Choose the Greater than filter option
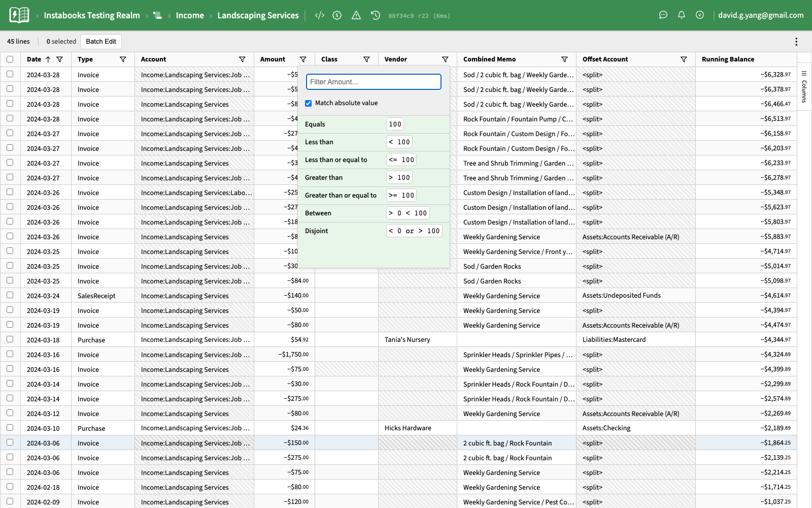This screenshot has width=812, height=508. (374, 178)
